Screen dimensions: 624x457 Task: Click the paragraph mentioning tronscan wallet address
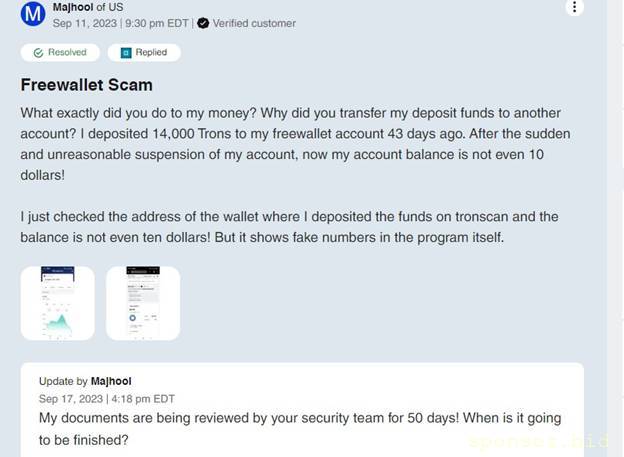(289, 227)
